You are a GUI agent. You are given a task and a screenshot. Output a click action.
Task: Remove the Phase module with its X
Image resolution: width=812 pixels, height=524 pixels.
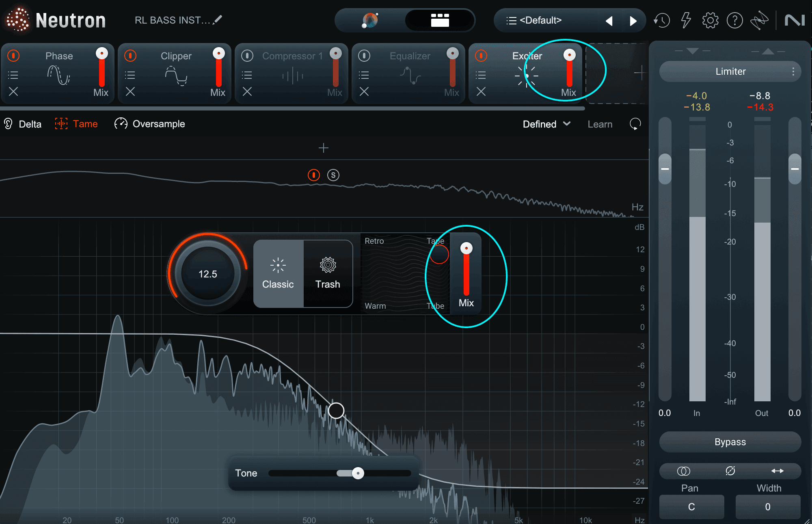pyautogui.click(x=13, y=92)
